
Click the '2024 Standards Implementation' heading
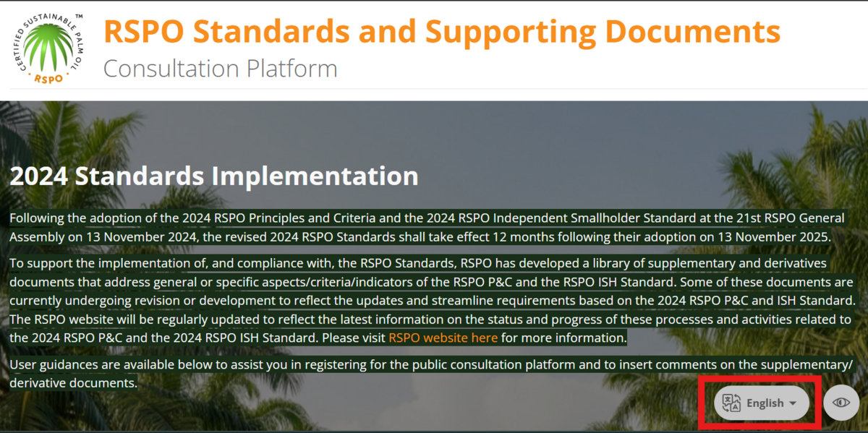[x=214, y=176]
